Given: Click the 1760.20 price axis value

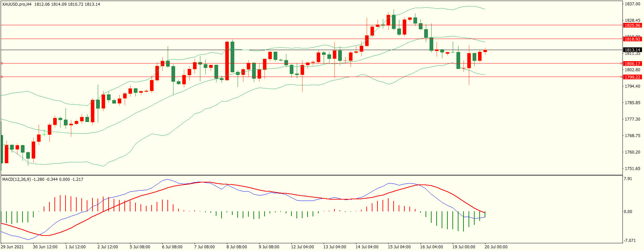Looking at the screenshot, I should click(x=632, y=152).
